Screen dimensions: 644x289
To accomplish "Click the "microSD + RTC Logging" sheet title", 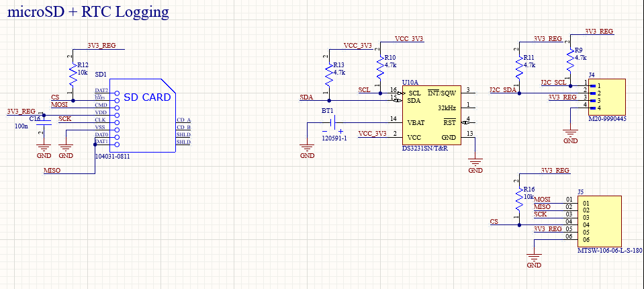I will pos(88,11).
